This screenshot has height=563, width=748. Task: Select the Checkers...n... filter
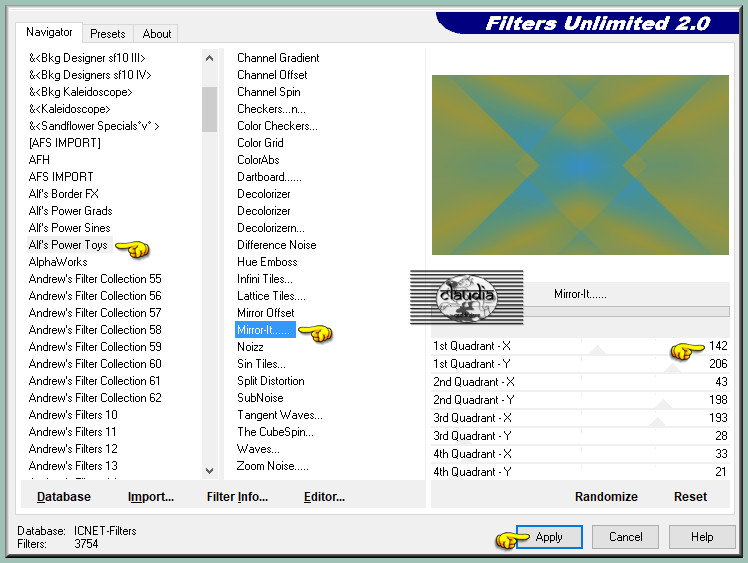[271, 109]
